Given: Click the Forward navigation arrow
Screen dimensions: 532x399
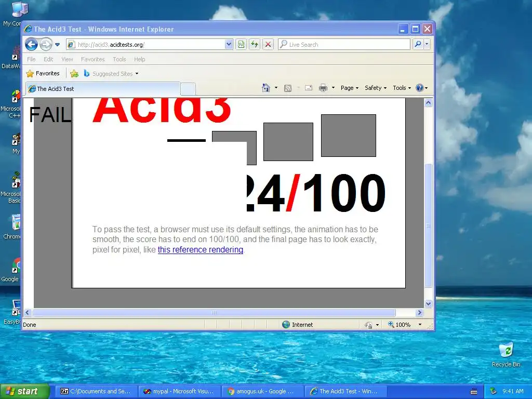Looking at the screenshot, I should (x=46, y=44).
